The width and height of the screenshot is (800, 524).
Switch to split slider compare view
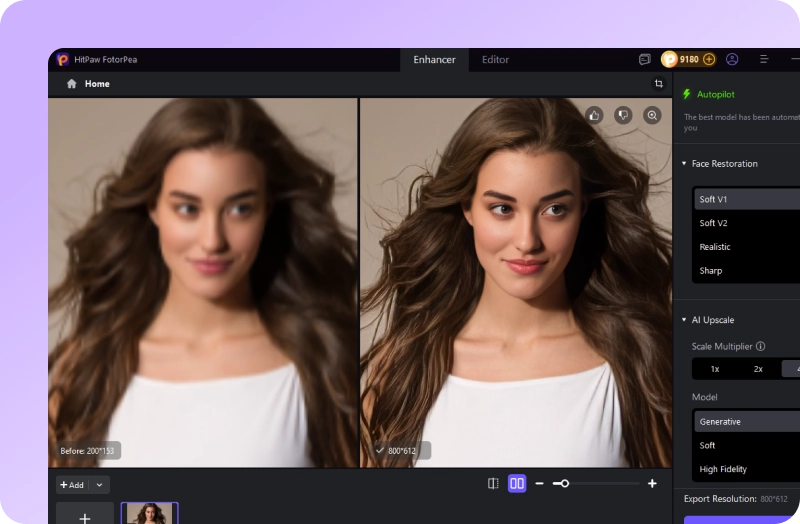(493, 483)
